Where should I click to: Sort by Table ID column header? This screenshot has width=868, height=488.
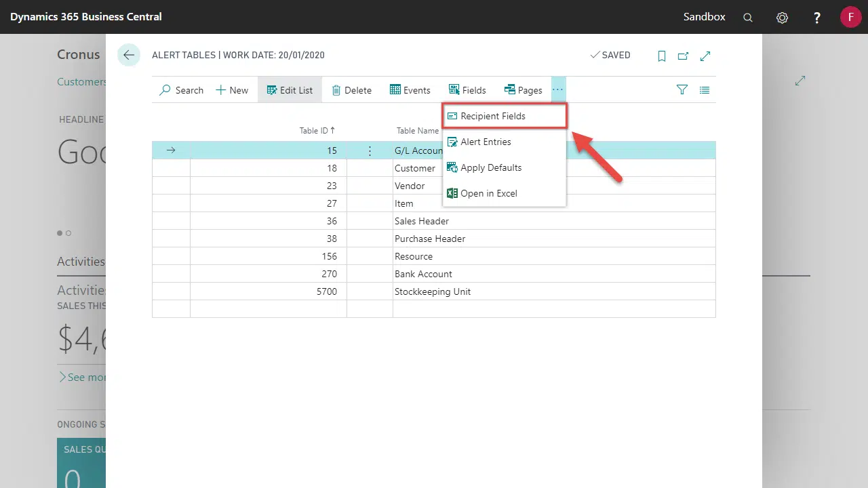coord(317,130)
